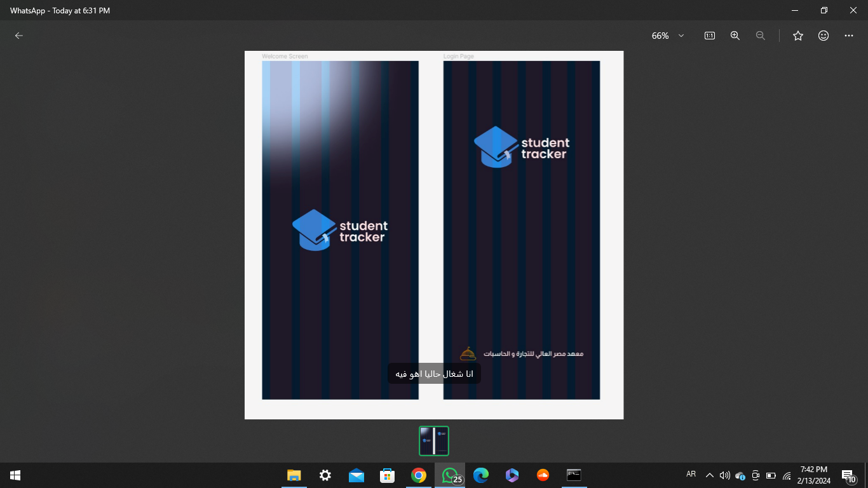868x488 pixels.
Task: Click the student tracker welcome screen image
Action: coord(340,230)
